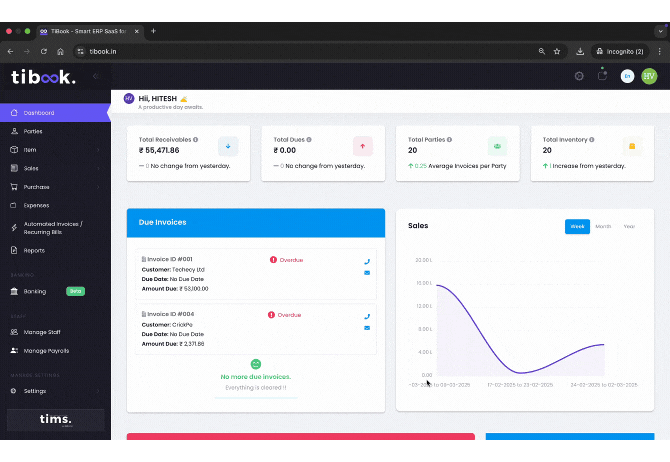Open the settings gear in the top header
This screenshot has width=670, height=462.
(579, 76)
